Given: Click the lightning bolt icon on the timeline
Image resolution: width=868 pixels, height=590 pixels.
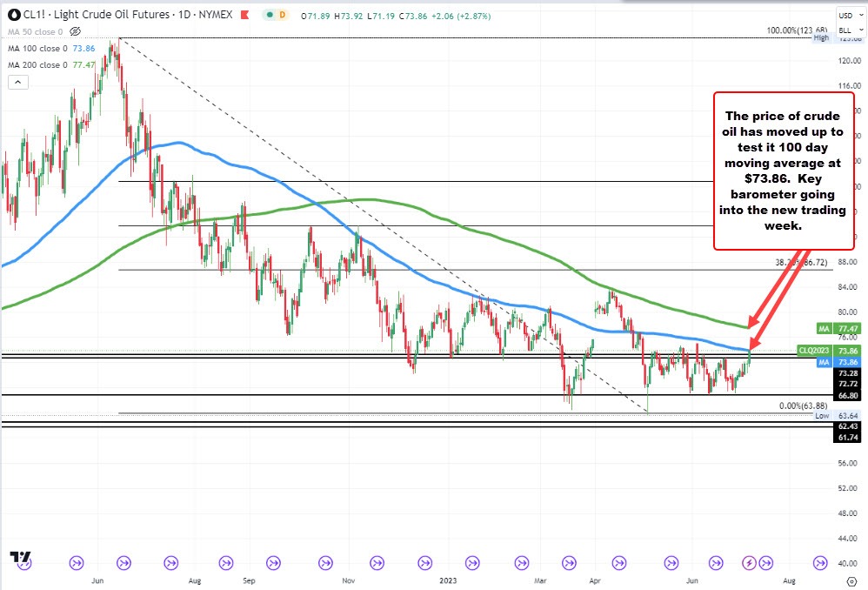Looking at the screenshot, I should [750, 564].
